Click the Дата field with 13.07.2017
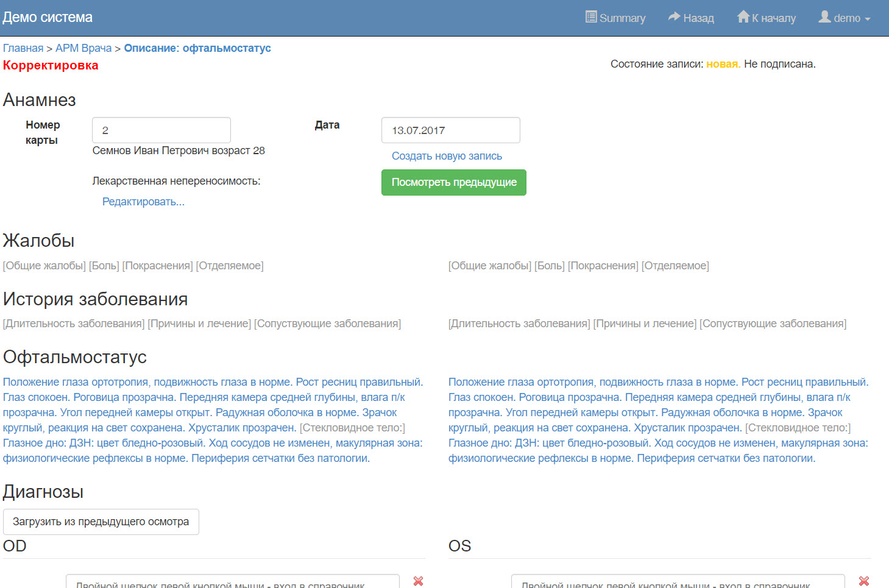Viewport: 889px width, 588px height. (450, 130)
